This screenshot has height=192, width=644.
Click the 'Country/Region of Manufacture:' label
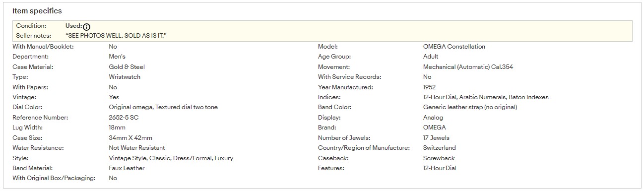(364, 148)
